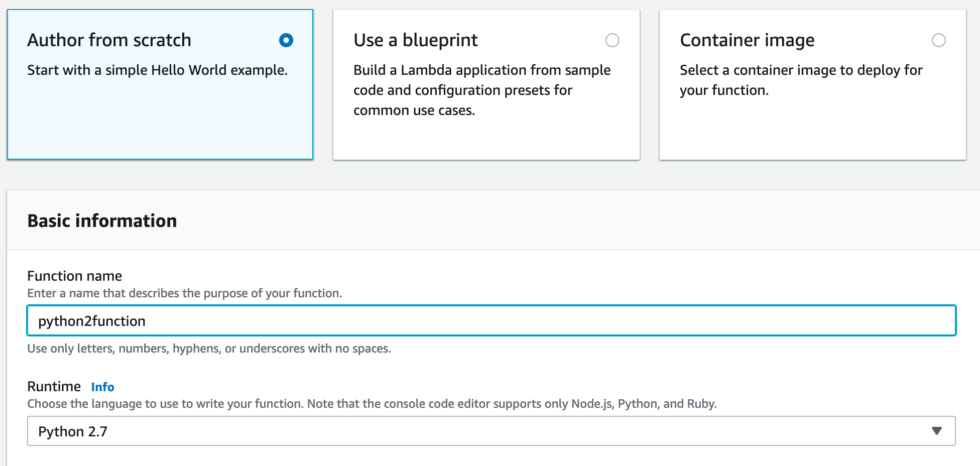Click the container image deploy description text
This screenshot has width=980, height=466.
[x=801, y=80]
